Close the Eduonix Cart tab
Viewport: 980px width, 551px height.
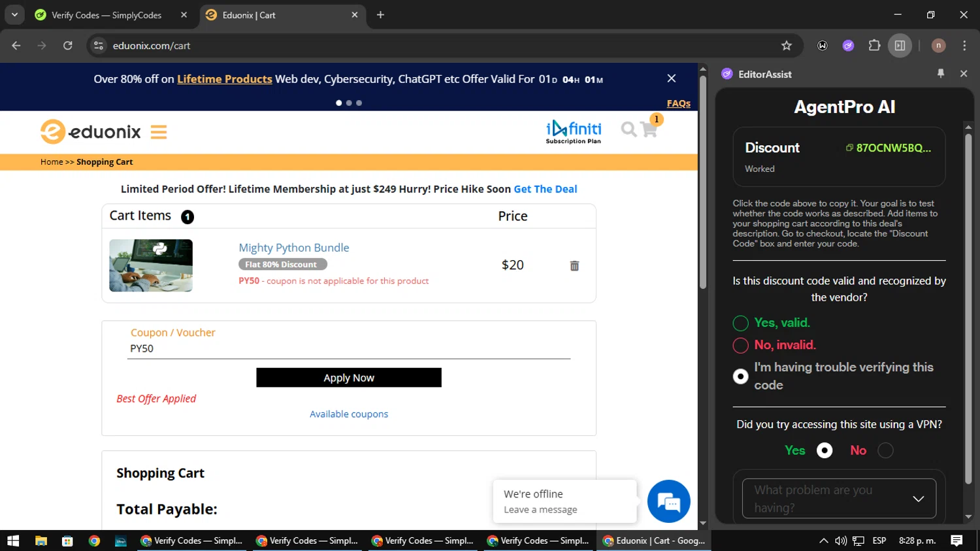(x=354, y=15)
